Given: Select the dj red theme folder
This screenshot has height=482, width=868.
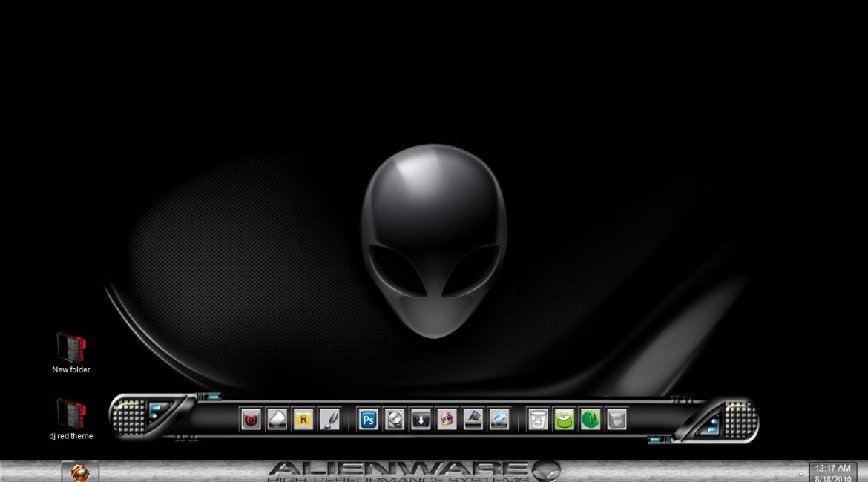Looking at the screenshot, I should pos(71,420).
